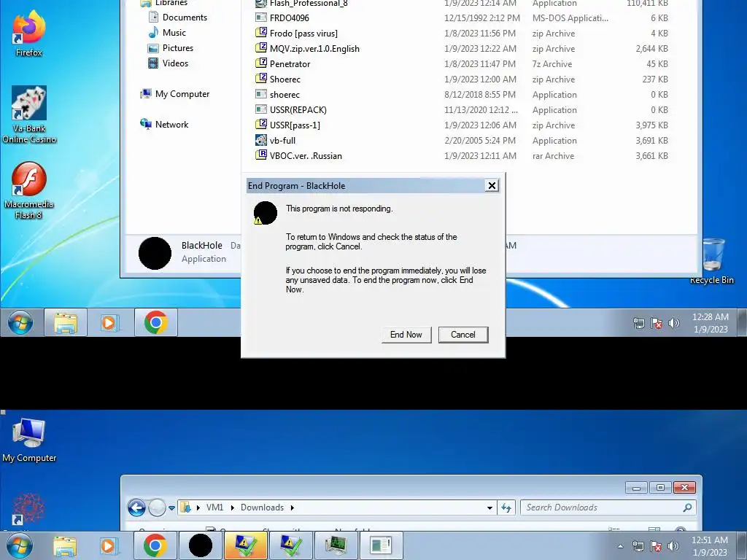Expand the arrow after VM1 in breadcrumb

tap(233, 507)
